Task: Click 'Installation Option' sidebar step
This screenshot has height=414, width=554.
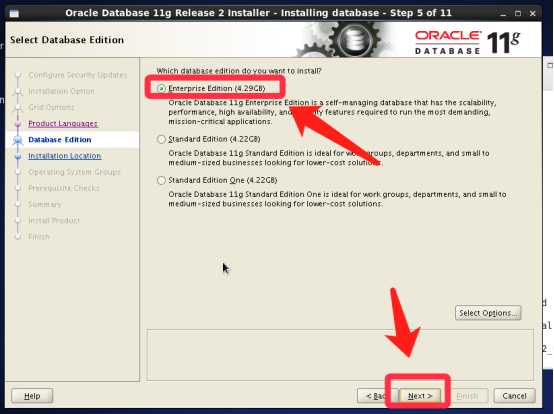Action: [x=61, y=91]
